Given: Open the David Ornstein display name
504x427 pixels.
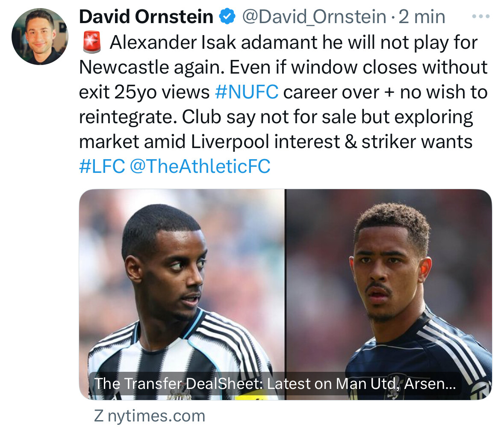Looking at the screenshot, I should point(146,17).
